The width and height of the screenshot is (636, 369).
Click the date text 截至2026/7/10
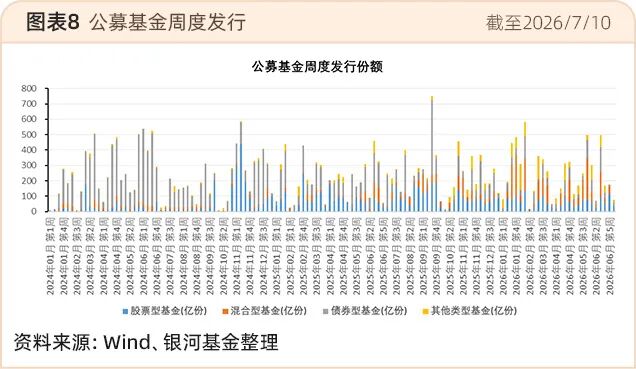548,23
